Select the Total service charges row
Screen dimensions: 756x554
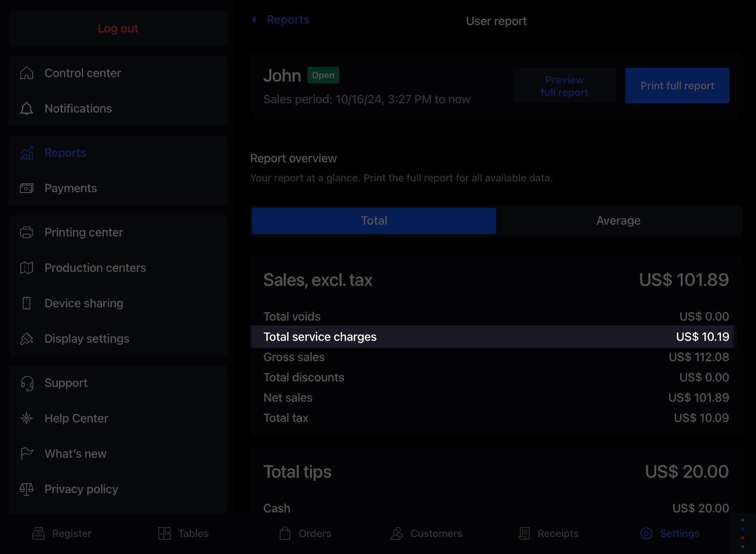[x=496, y=337]
